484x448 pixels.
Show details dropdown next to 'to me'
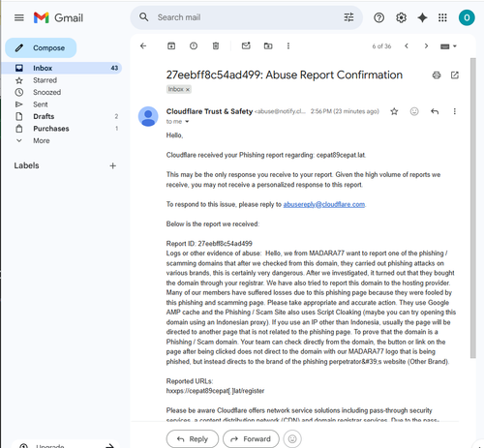tap(187, 122)
